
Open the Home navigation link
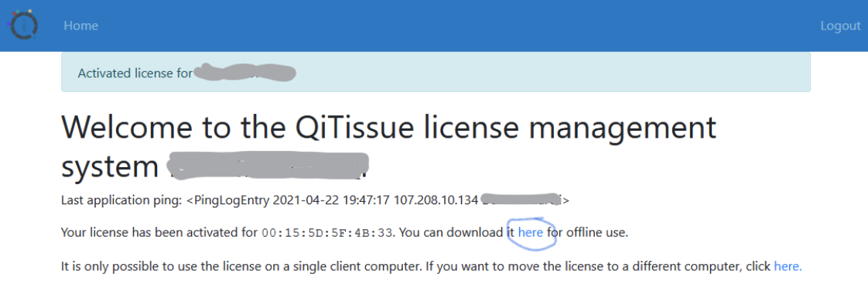click(80, 26)
